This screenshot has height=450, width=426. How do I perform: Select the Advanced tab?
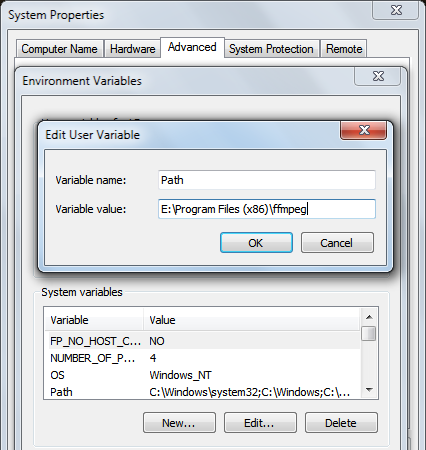coord(192,47)
